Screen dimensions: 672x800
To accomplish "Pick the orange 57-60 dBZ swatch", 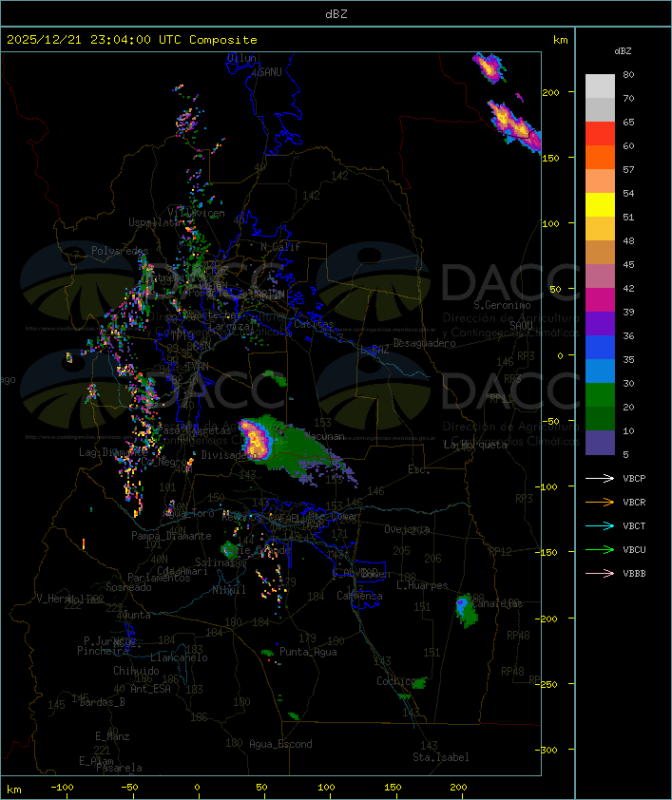I will [600, 157].
